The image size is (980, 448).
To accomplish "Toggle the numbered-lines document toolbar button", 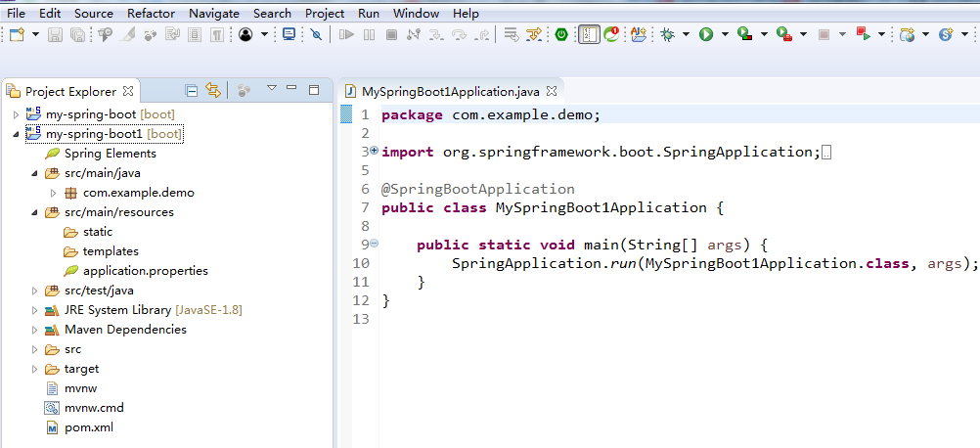I will [x=589, y=35].
